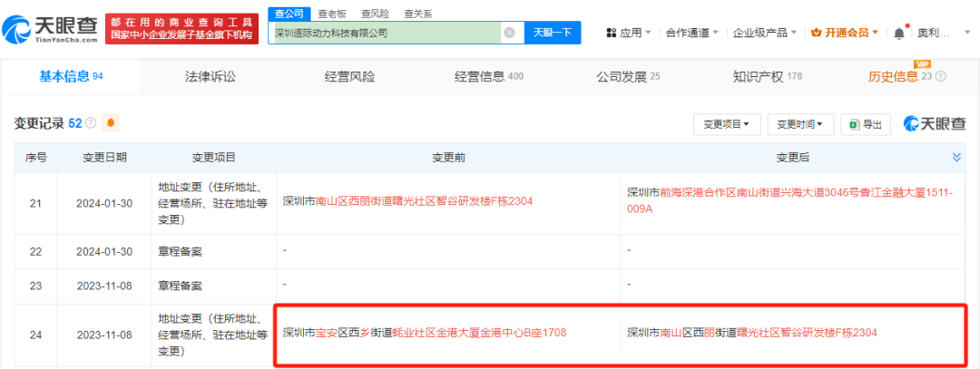Click the 应用 grid icon

[612, 33]
